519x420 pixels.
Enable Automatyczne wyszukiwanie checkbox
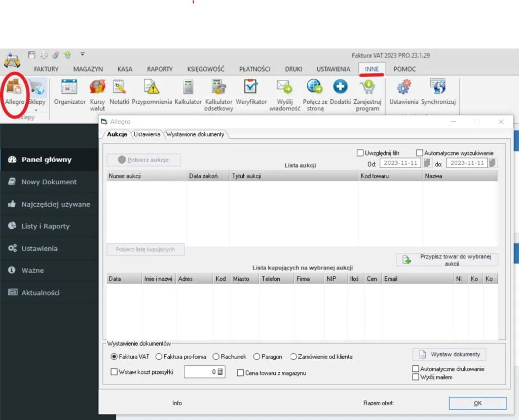pos(419,153)
